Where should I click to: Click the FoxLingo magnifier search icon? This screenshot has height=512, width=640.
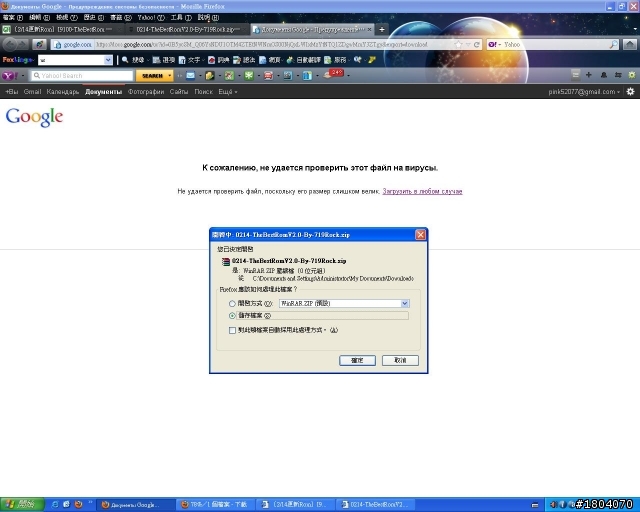[x=125, y=60]
